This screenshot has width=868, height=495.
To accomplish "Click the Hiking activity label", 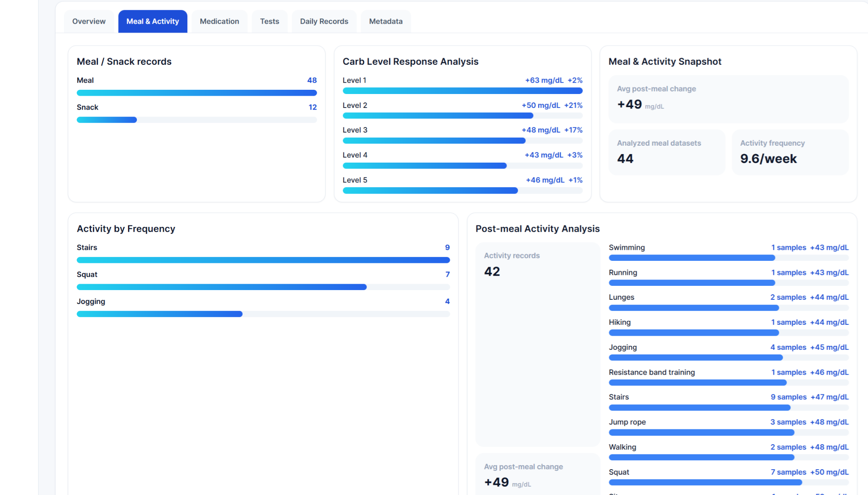I will coord(620,322).
